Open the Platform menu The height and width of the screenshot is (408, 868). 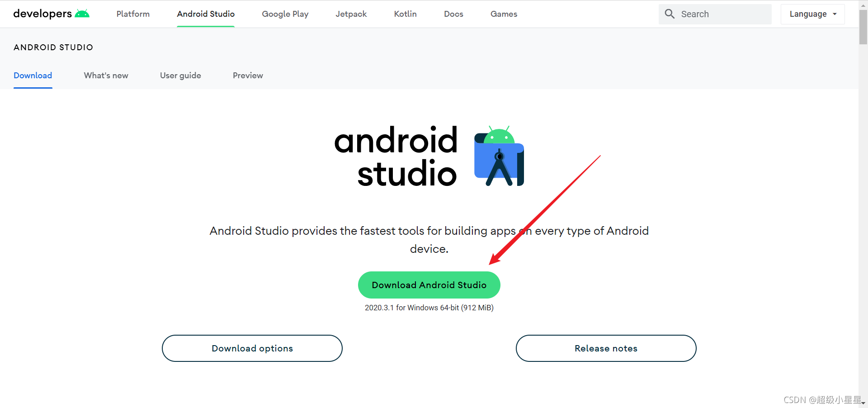tap(133, 14)
